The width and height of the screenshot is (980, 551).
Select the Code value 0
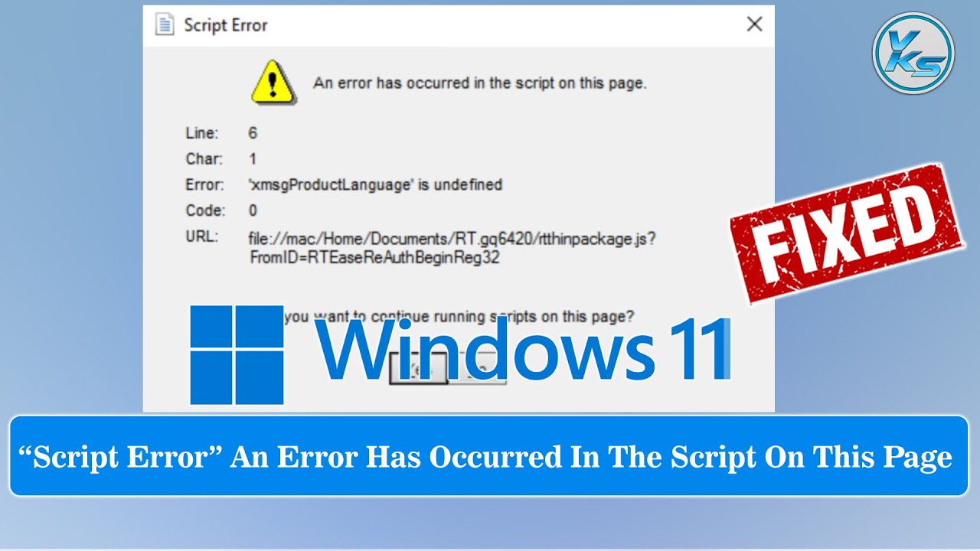coord(253,210)
